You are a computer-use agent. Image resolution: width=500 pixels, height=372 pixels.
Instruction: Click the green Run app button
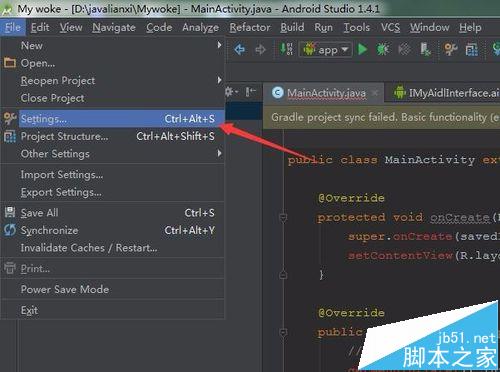(x=362, y=49)
